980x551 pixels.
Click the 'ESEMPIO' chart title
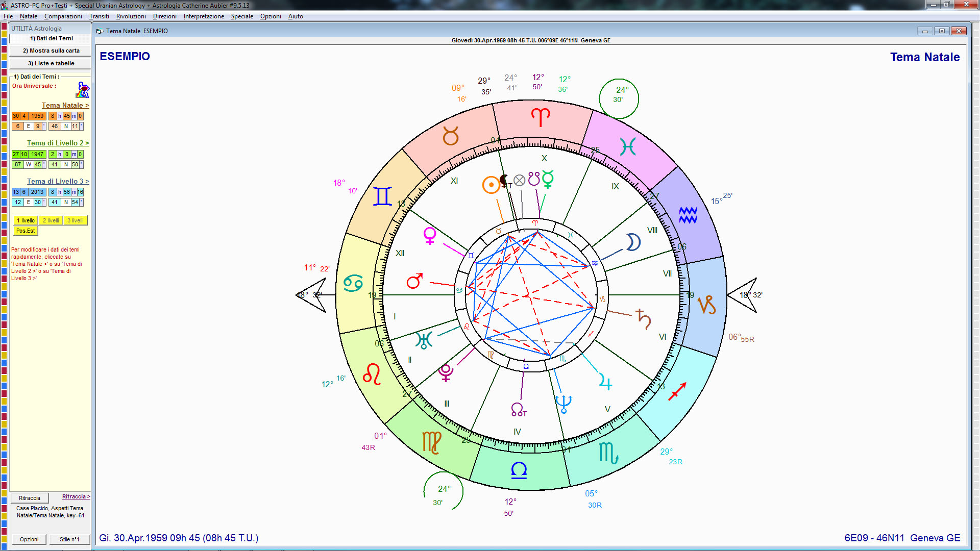(125, 56)
